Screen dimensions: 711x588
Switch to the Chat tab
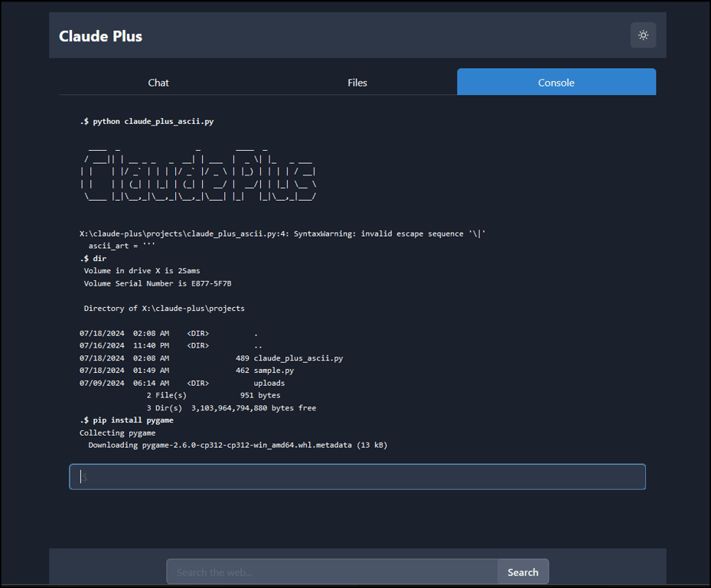158,83
